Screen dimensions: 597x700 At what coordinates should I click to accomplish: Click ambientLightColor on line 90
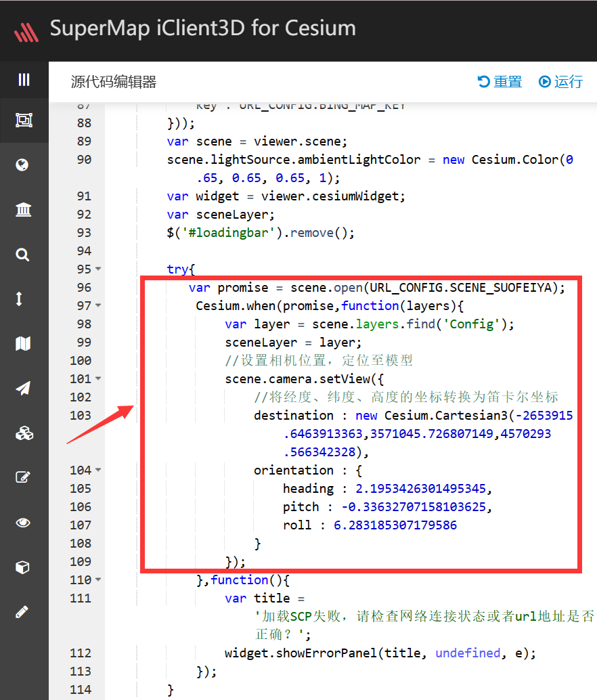[x=359, y=160]
